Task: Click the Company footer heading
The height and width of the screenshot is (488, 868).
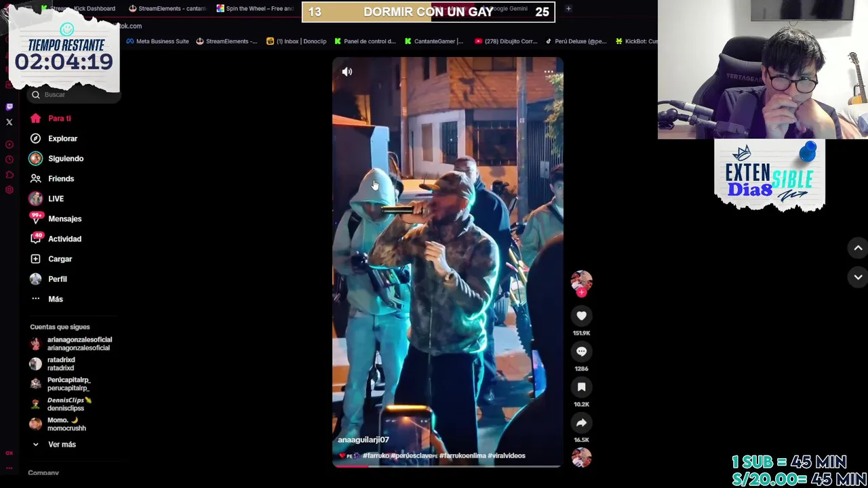Action: click(43, 473)
